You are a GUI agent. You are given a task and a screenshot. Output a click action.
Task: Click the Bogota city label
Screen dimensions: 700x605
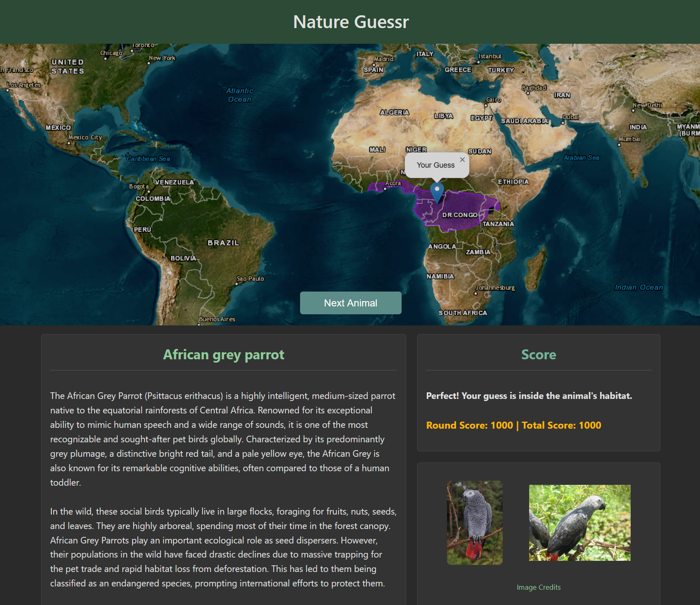tap(139, 187)
